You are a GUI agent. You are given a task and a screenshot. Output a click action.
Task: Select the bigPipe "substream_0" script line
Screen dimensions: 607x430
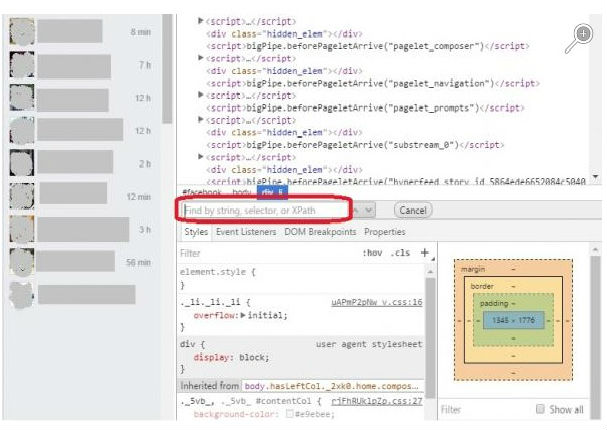tap(355, 144)
